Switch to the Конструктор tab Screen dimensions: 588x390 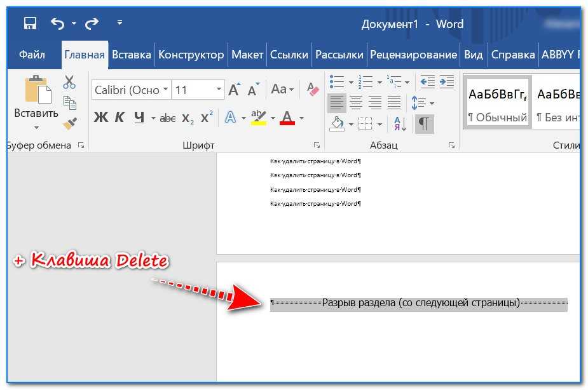(x=191, y=55)
